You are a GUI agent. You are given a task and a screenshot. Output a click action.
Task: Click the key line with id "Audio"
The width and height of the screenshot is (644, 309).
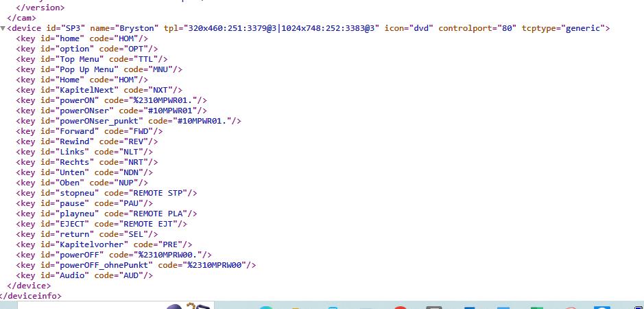pyautogui.click(x=84, y=275)
